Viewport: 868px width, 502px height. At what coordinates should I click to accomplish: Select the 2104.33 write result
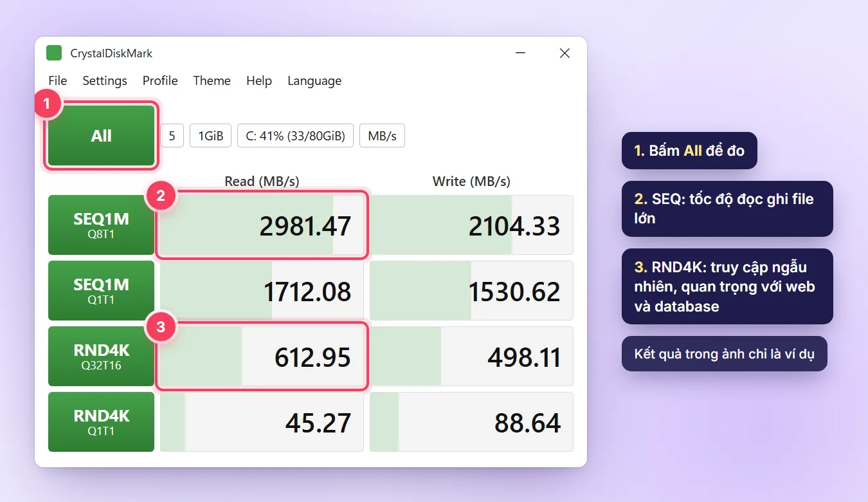click(472, 225)
